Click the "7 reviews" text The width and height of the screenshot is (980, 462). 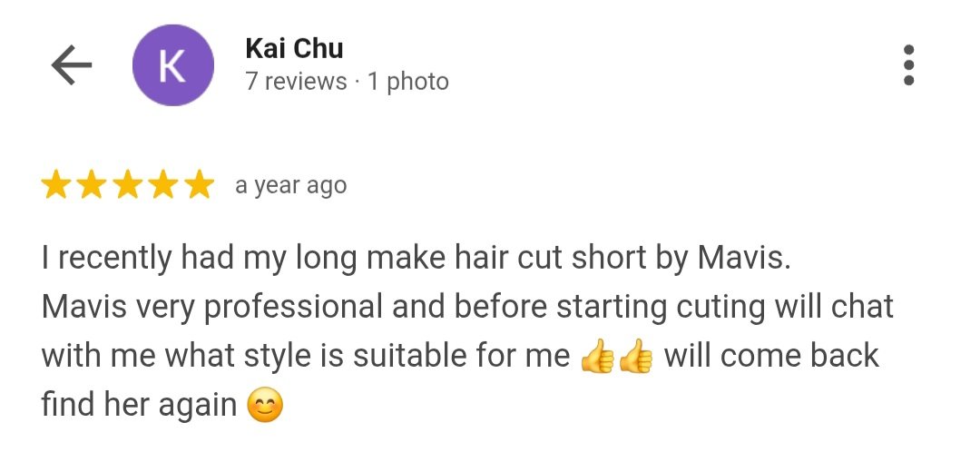[296, 82]
